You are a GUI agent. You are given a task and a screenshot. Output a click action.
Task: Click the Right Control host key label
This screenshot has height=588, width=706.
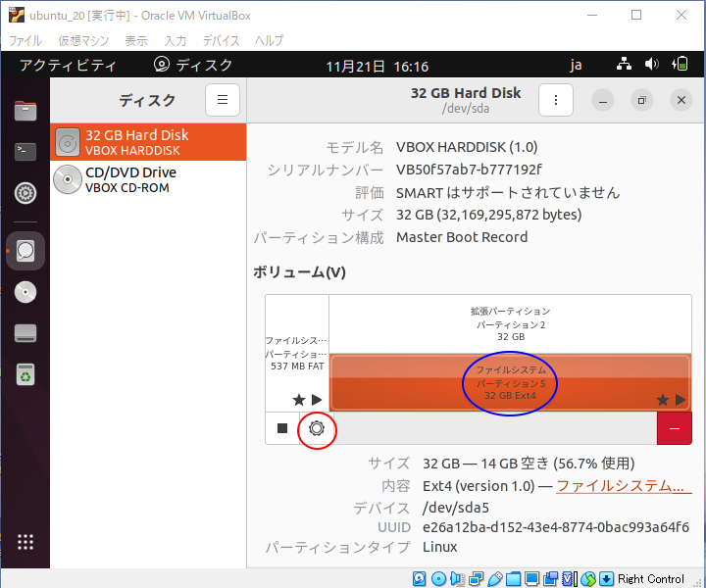(651, 578)
